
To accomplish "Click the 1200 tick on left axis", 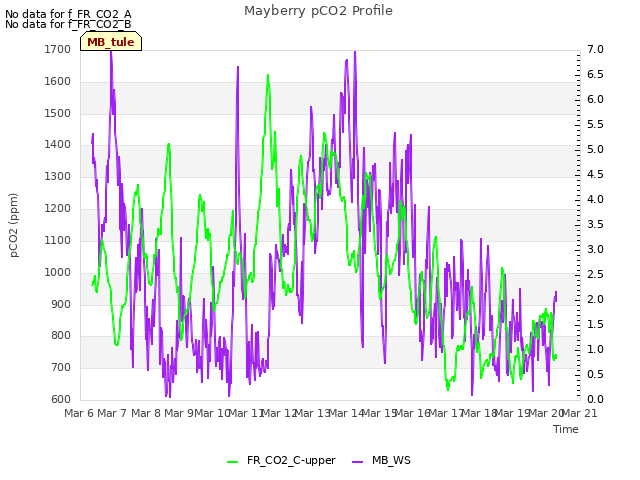I will [x=58, y=208].
